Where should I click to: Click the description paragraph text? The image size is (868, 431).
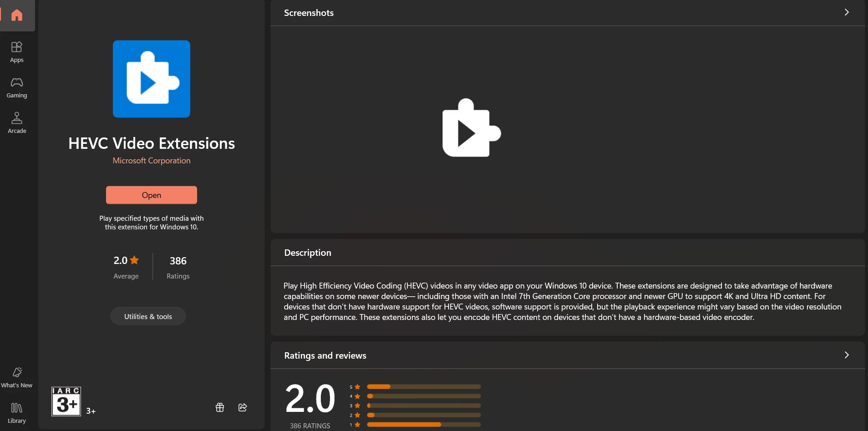pyautogui.click(x=563, y=301)
